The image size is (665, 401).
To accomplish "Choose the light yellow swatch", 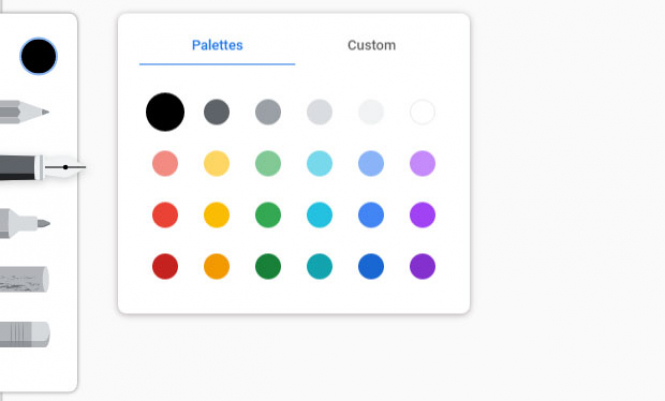I will [217, 163].
